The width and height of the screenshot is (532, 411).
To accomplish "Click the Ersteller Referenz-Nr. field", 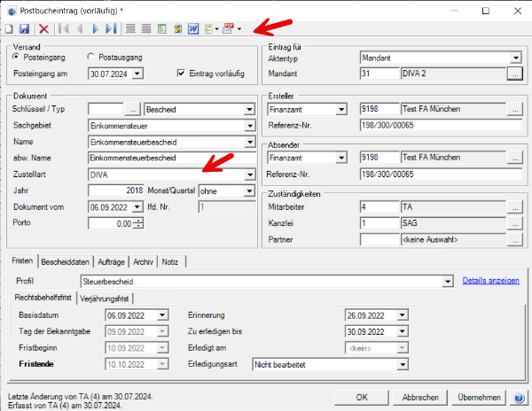I will coord(441,126).
